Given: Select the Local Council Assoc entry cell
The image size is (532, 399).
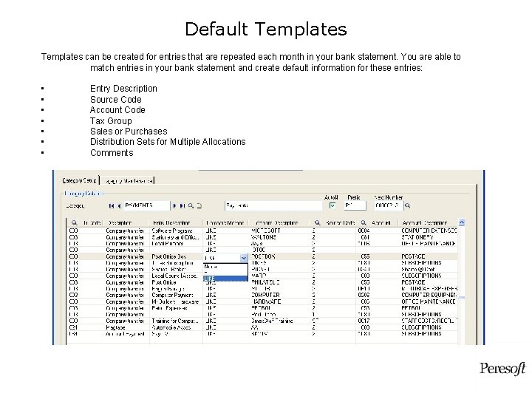Looking at the screenshot, I should [x=176, y=276].
